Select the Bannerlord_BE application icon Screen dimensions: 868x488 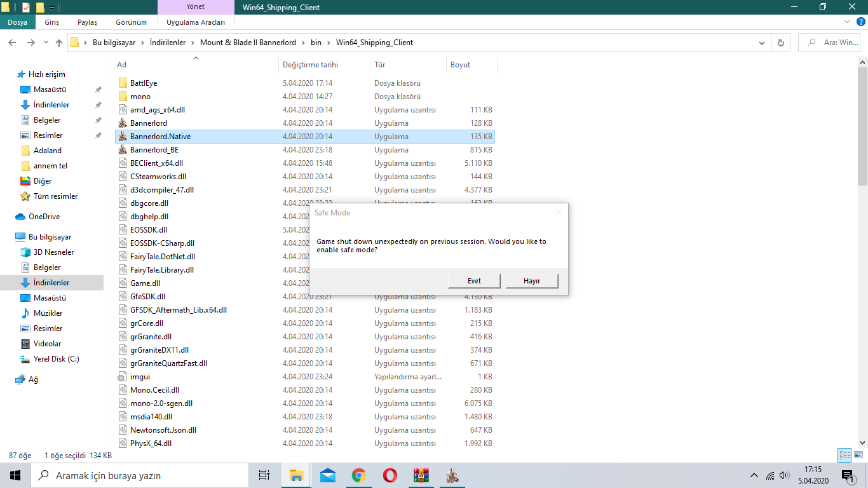click(123, 150)
